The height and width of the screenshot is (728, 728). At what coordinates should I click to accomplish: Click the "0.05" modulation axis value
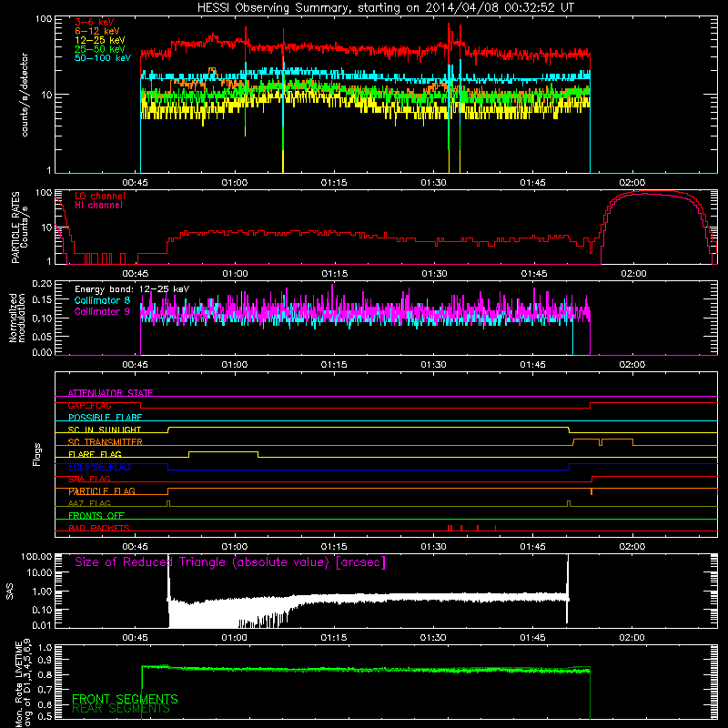42,336
